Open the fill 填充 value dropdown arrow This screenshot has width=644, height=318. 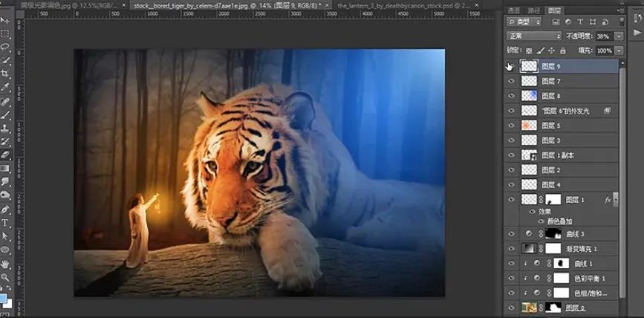[620, 51]
